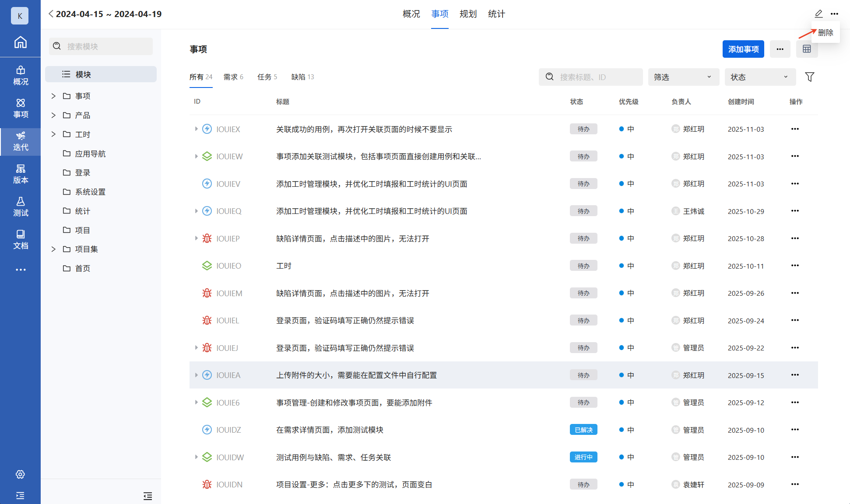850x504 pixels.
Task: Expand the 事项 folder in tree
Action: [53, 96]
